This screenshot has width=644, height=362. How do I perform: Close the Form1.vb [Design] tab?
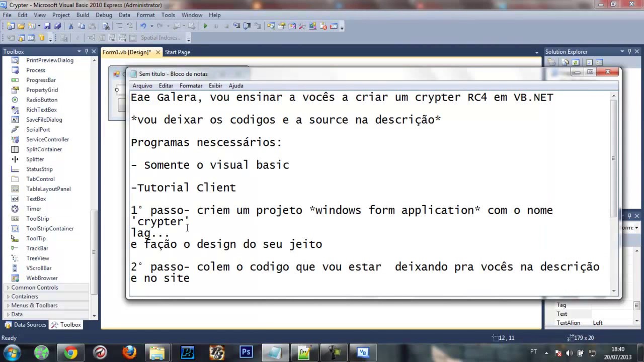tap(158, 52)
